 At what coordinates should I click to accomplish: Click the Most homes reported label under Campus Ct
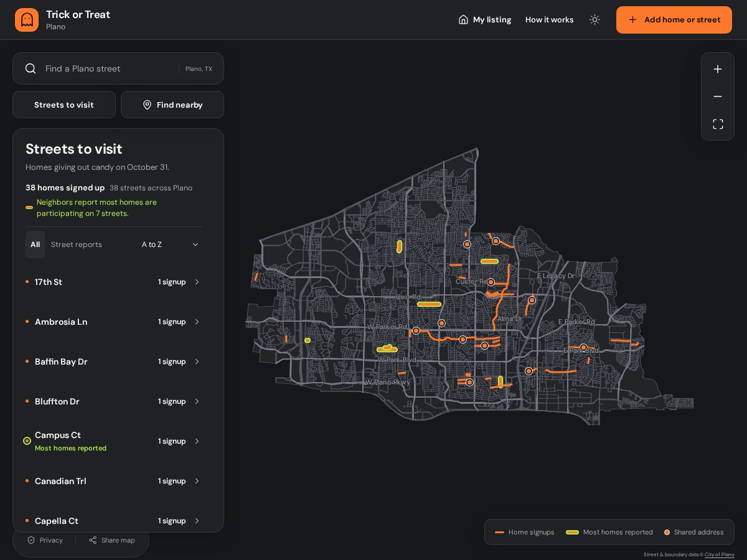pos(70,449)
